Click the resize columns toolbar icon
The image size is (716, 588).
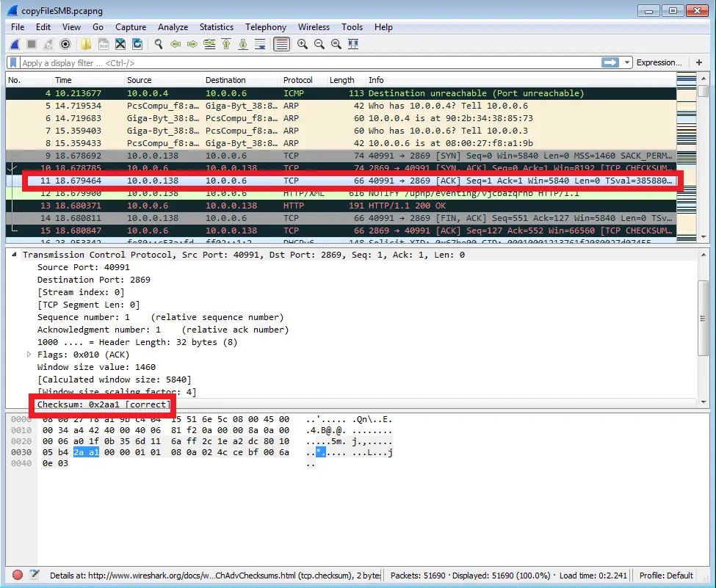tap(353, 44)
